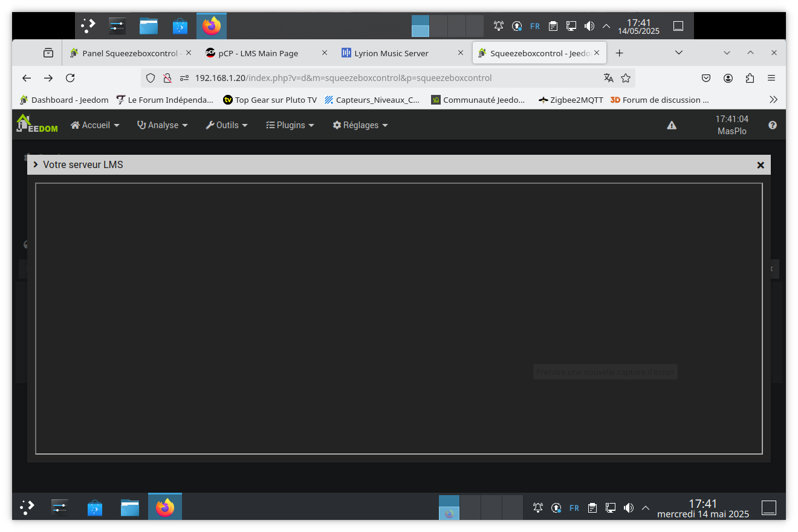The width and height of the screenshot is (798, 532).
Task: Open Capteurs_Niveaux_C... bookmark
Action: [x=372, y=100]
